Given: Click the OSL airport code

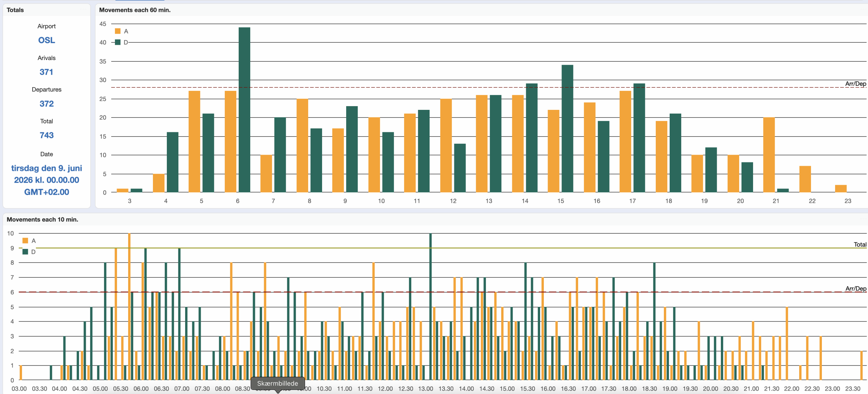Looking at the screenshot, I should point(46,40).
